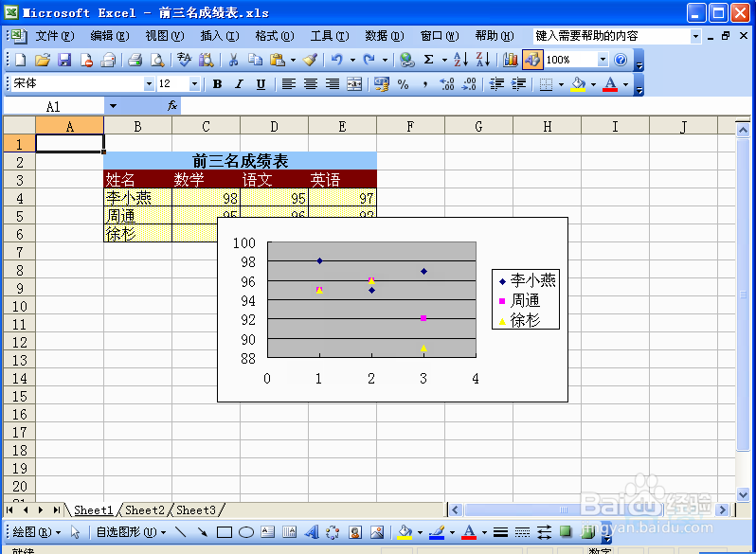Sort descending Z to A
Image resolution: width=756 pixels, height=554 pixels.
(482, 60)
